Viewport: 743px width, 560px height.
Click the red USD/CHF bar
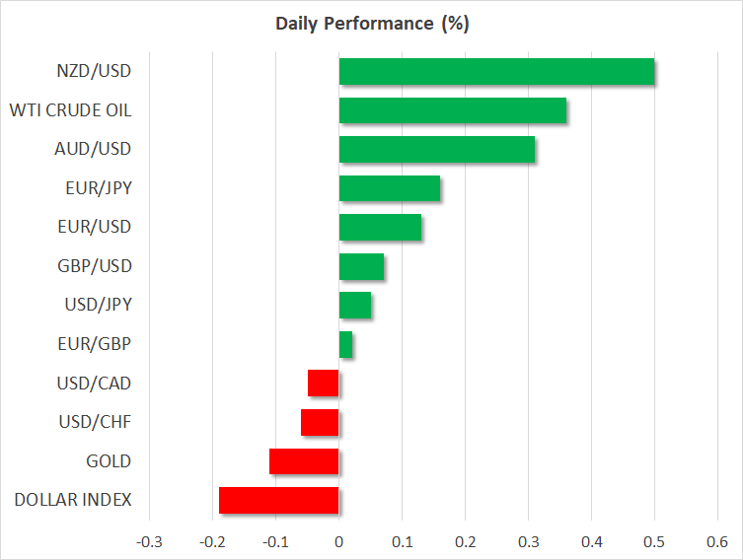(x=320, y=422)
